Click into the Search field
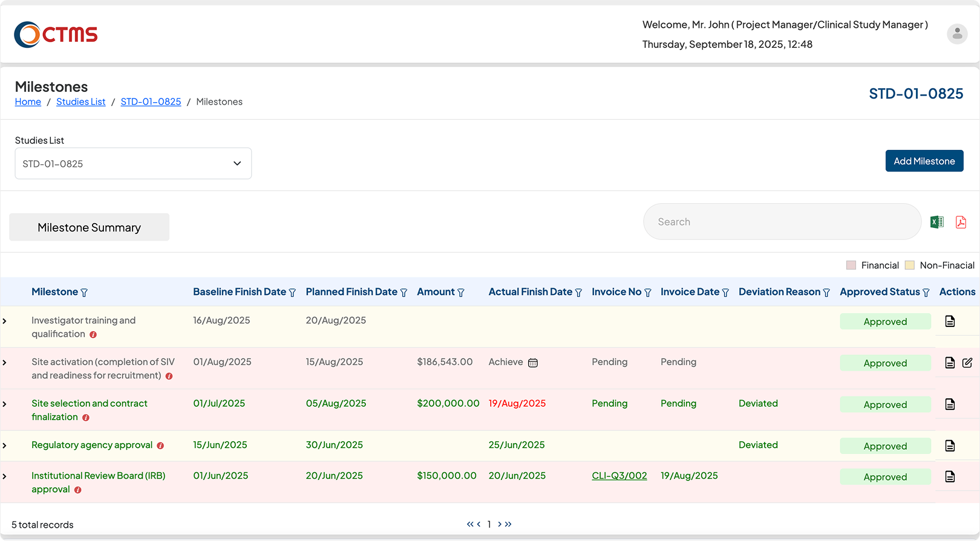Viewport: 980px width, 541px height. click(782, 222)
